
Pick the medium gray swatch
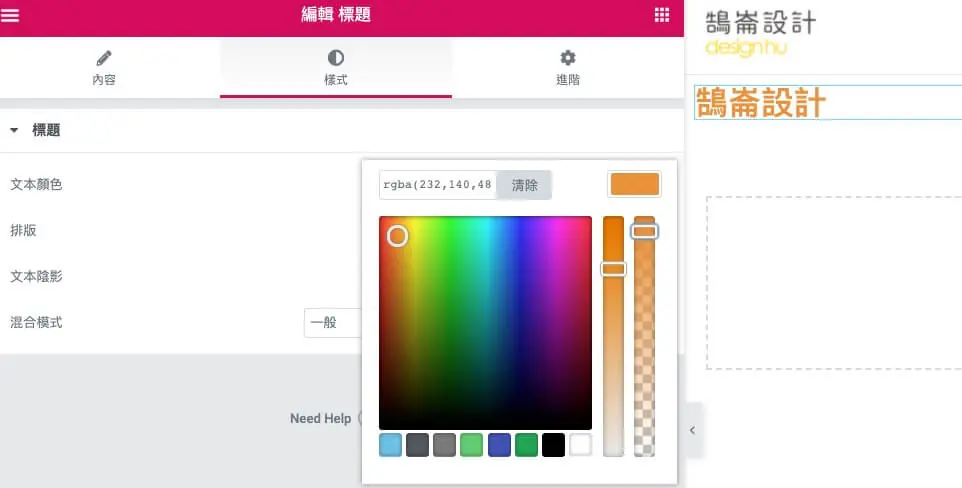[444, 445]
